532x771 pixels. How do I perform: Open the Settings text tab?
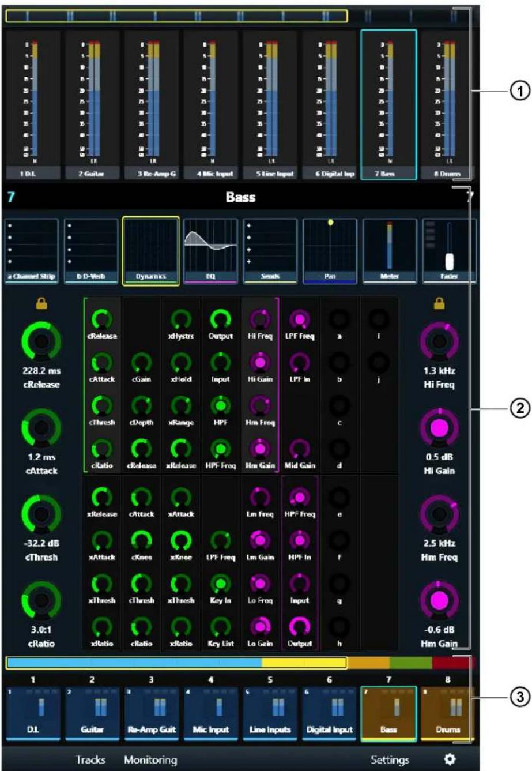390,759
